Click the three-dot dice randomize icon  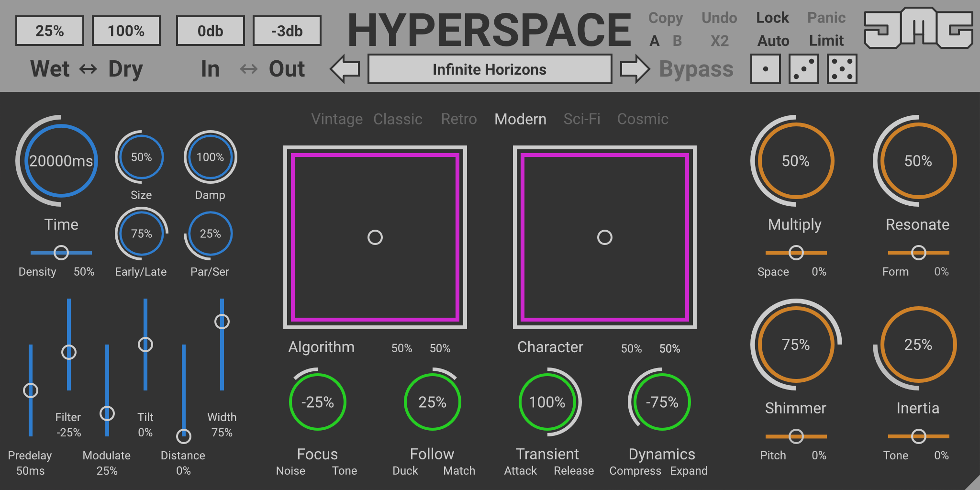pos(803,69)
